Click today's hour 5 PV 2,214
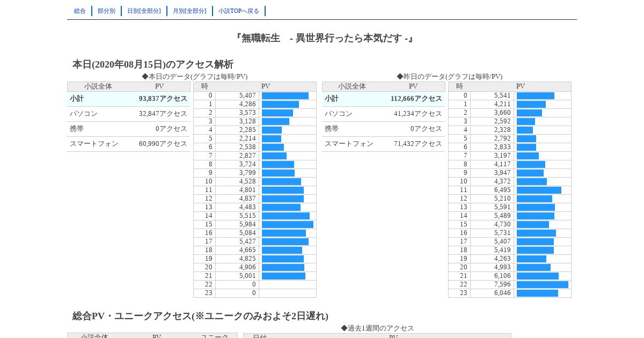Viewport: 644px width, 338px height. 247,138
